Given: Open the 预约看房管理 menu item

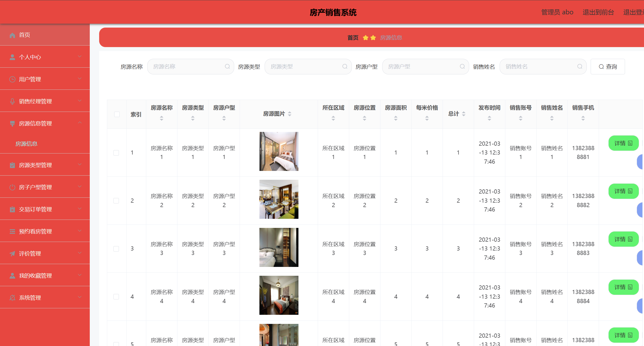Looking at the screenshot, I should pos(36,232).
